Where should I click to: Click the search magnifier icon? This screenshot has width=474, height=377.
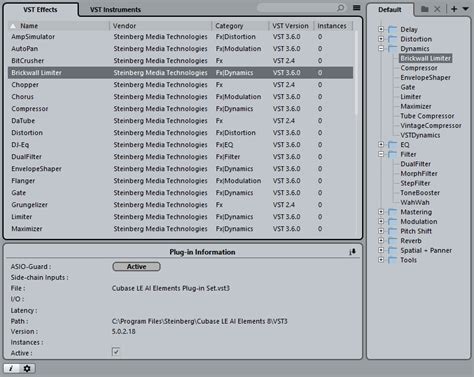340,8
